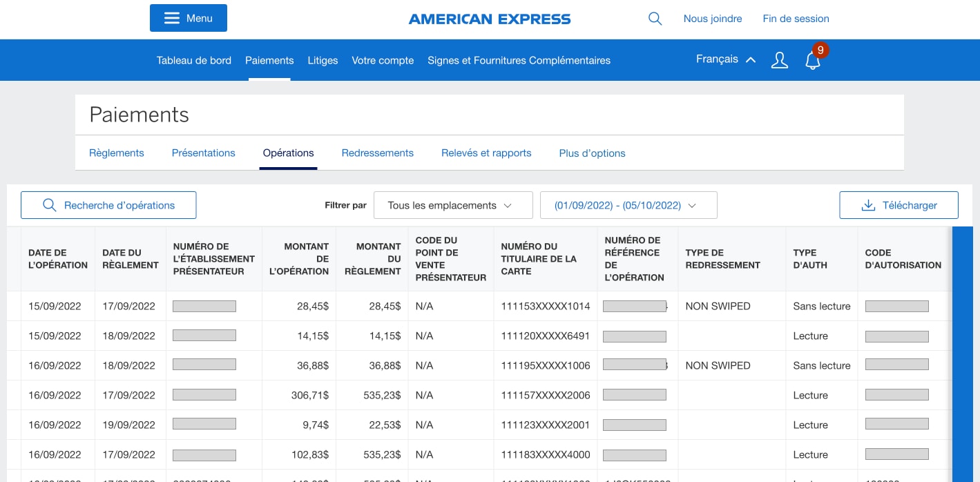The height and width of the screenshot is (482, 980).
Task: Open the Tous les emplacements dropdown
Action: pyautogui.click(x=453, y=205)
